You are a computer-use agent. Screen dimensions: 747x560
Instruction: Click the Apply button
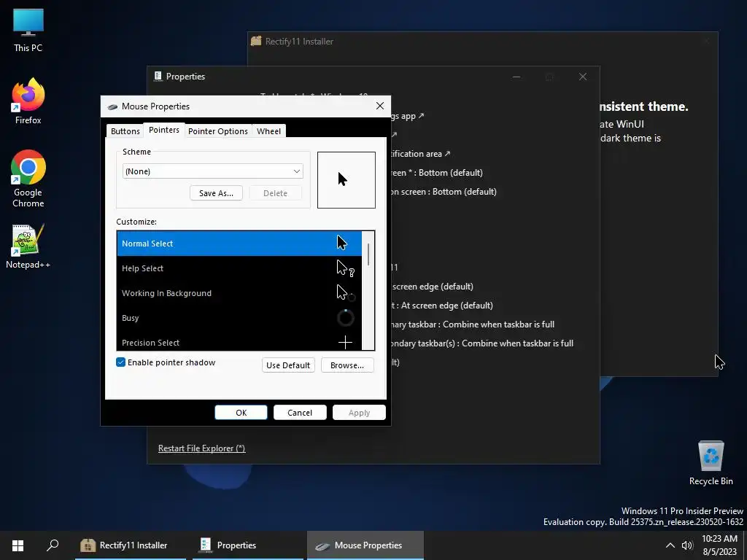359,413
